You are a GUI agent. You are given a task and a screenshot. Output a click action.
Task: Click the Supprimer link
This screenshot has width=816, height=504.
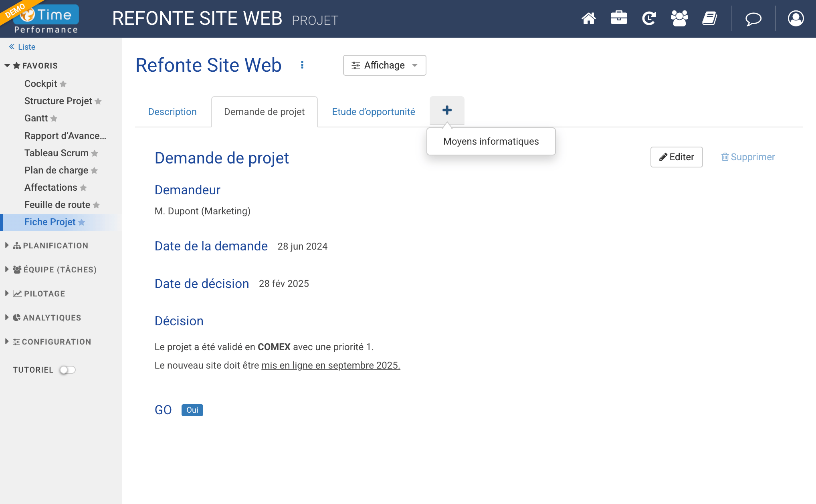click(748, 157)
